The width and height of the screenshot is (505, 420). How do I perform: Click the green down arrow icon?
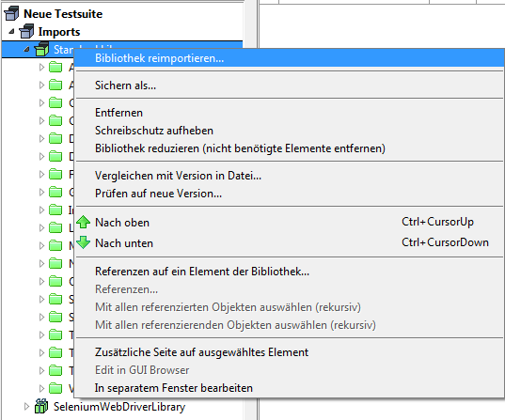84,242
